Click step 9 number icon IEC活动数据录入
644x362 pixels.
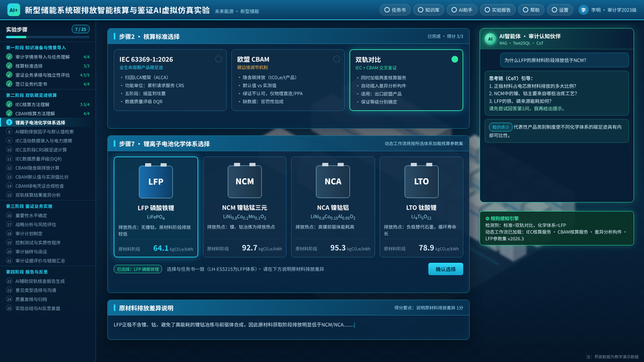[x=9, y=141]
